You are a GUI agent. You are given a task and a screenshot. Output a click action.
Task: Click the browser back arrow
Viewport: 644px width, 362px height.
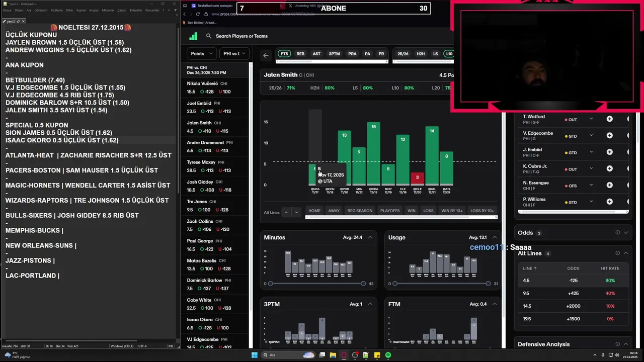[185, 14]
